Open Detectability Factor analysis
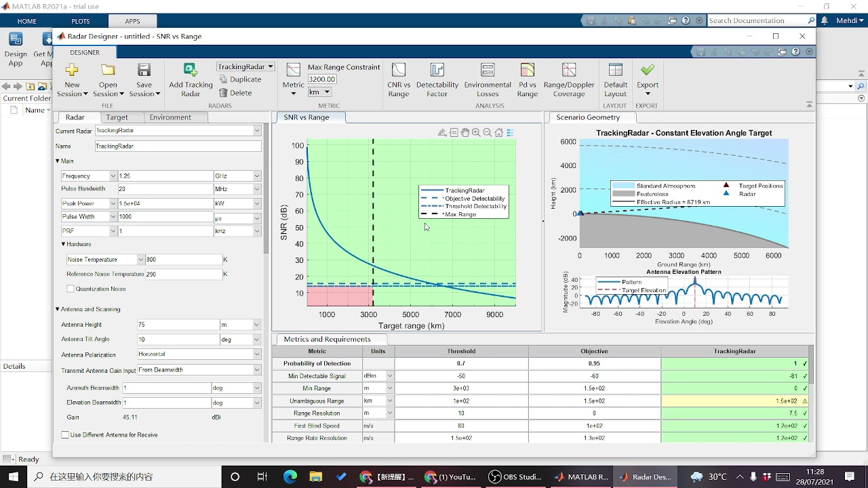 pyautogui.click(x=437, y=80)
